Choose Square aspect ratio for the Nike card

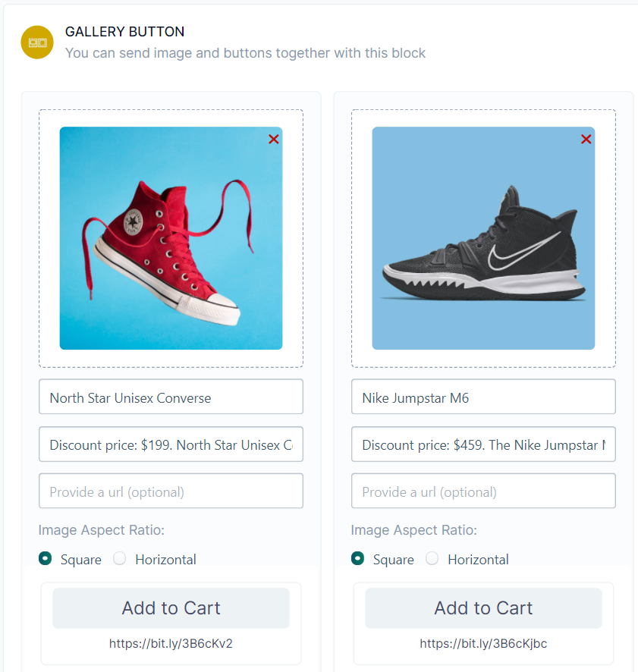tap(357, 559)
